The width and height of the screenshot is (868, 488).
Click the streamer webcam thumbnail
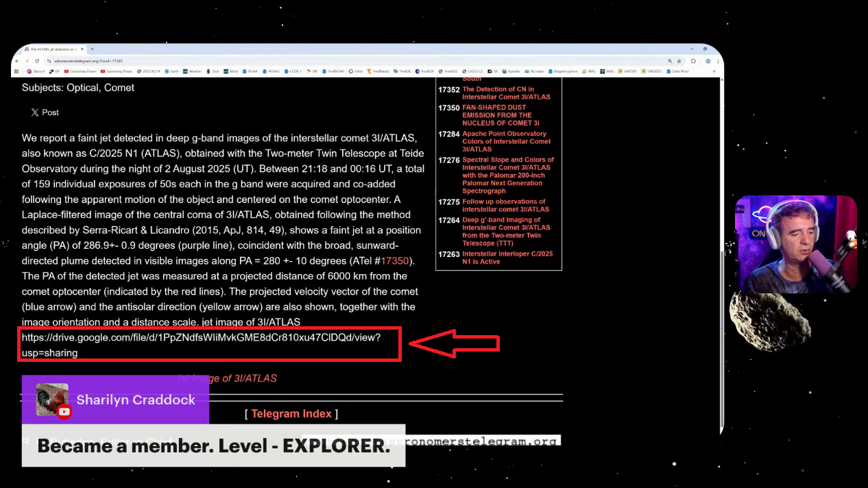[795, 244]
